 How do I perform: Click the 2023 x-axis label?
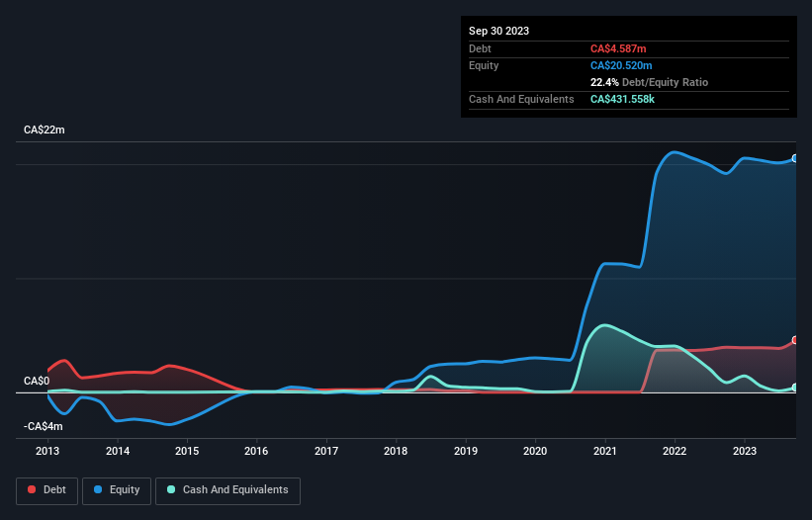click(x=745, y=451)
